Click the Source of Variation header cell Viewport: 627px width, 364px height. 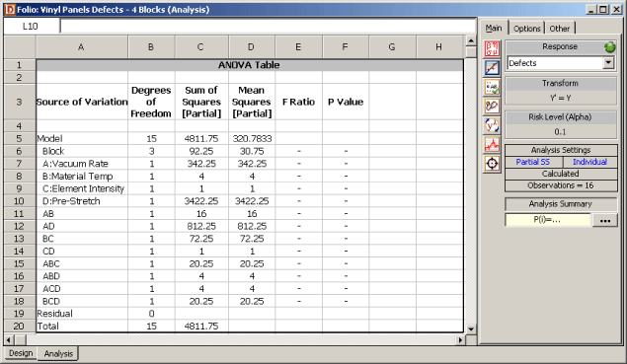click(x=82, y=102)
